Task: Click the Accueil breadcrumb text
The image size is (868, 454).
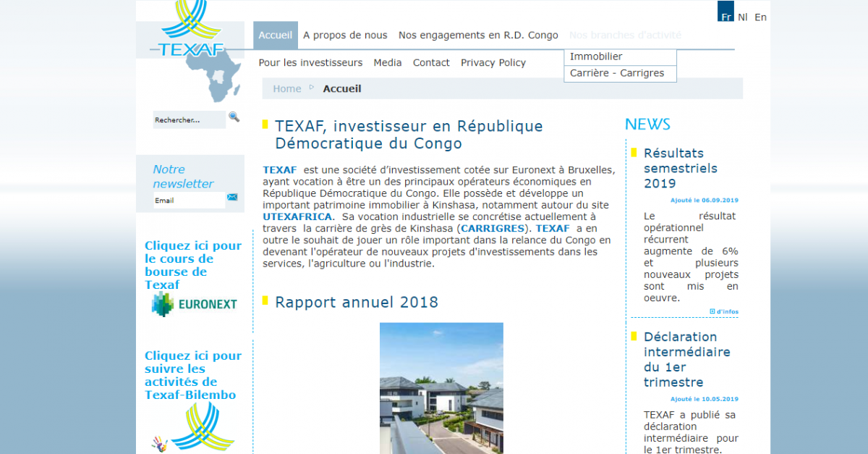Action: 342,88
